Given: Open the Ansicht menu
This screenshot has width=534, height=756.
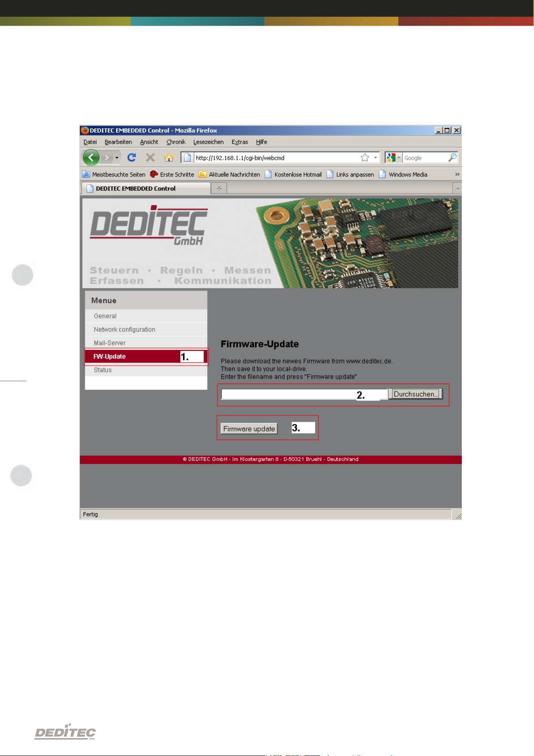Looking at the screenshot, I should 149,142.
